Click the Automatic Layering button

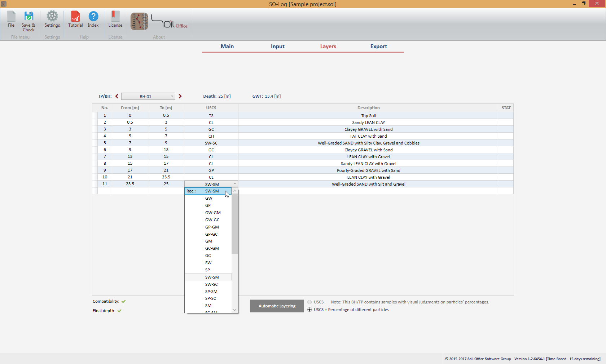tap(277, 306)
